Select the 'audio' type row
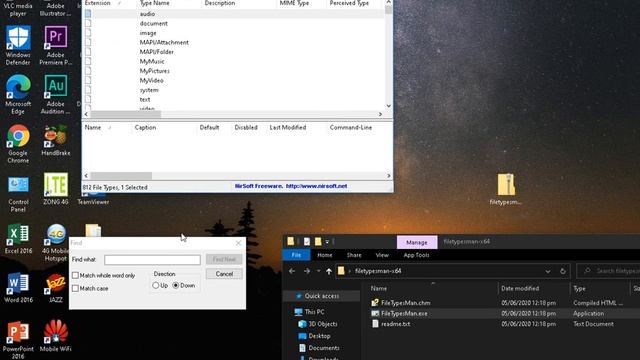 (x=233, y=14)
